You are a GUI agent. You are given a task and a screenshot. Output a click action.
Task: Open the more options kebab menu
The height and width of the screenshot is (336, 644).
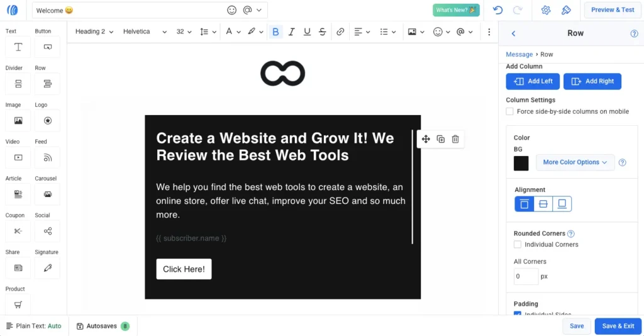click(x=489, y=31)
